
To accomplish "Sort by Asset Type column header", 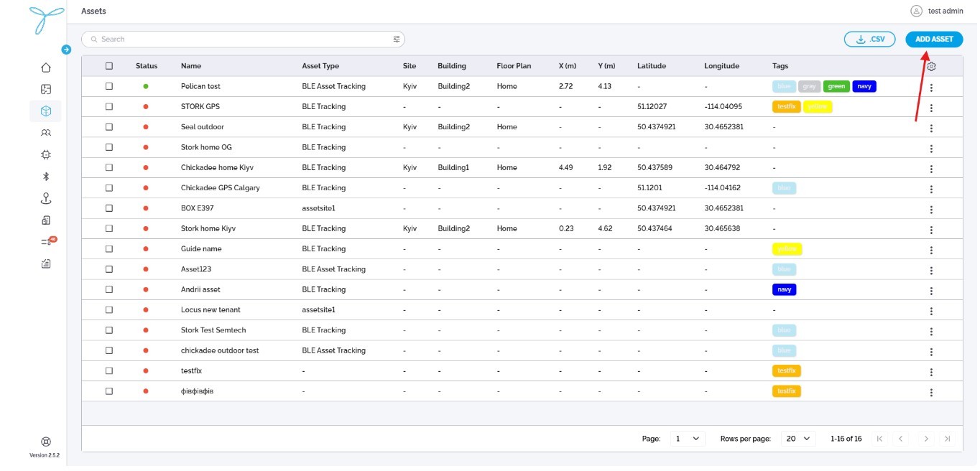I will [x=320, y=66].
